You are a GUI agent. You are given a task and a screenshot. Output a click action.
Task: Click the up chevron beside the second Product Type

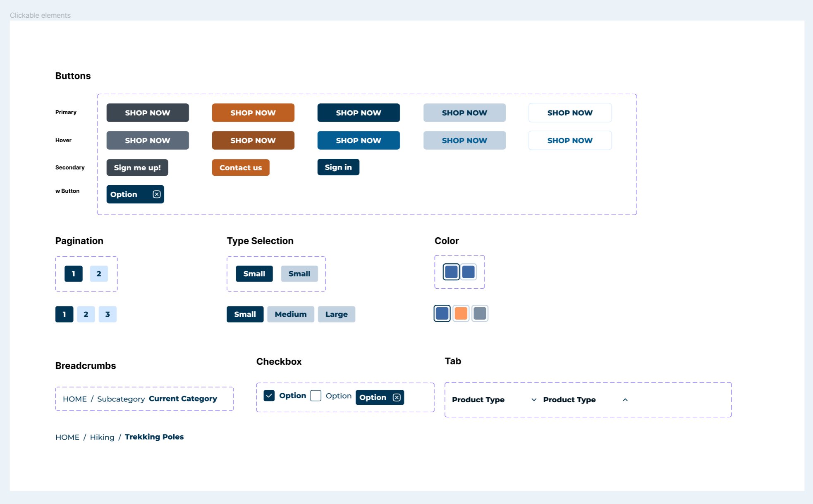(x=625, y=400)
